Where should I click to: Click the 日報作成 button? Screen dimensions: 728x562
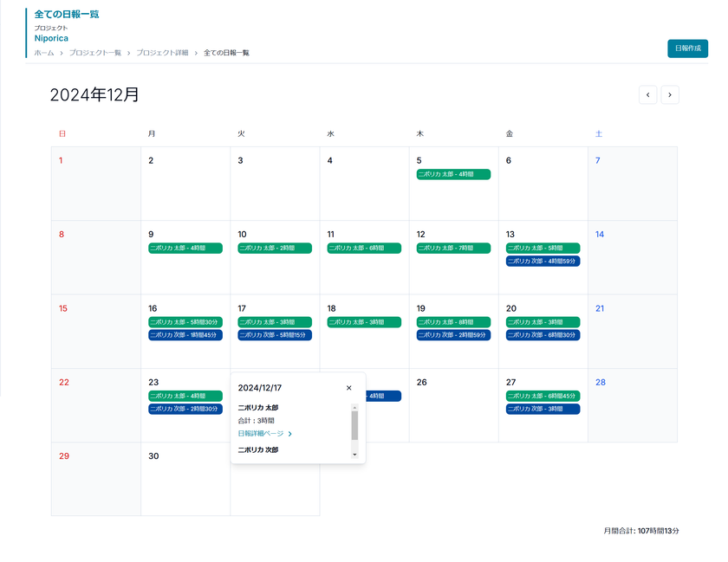tap(687, 48)
